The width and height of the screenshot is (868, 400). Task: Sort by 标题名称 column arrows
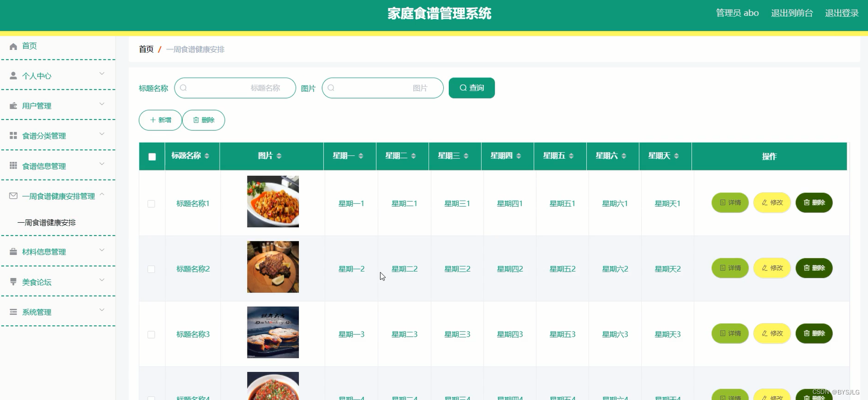[x=207, y=156]
